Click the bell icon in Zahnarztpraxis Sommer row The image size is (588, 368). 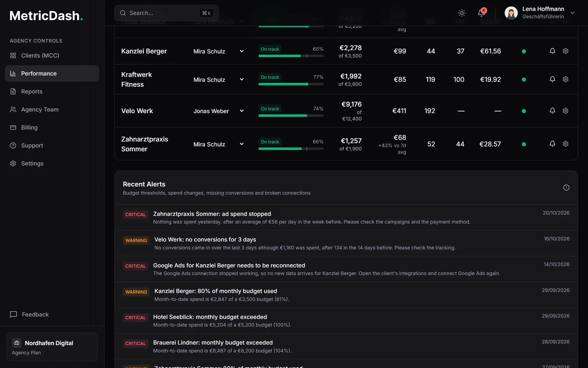tap(552, 144)
